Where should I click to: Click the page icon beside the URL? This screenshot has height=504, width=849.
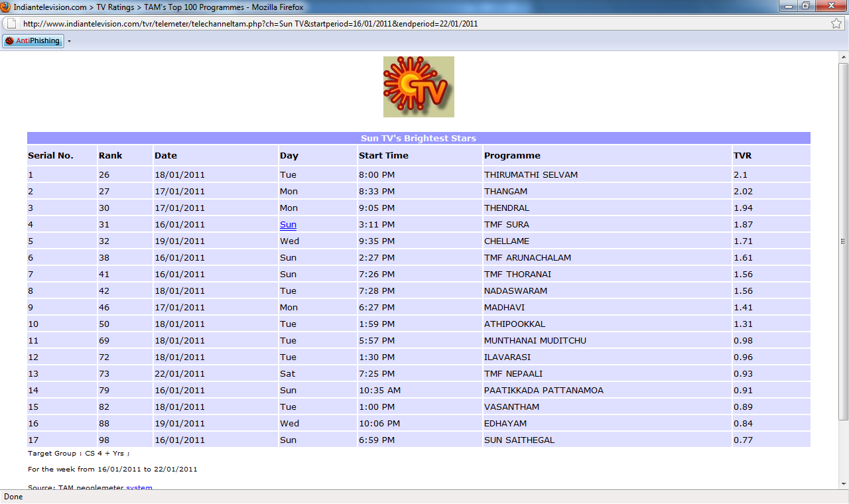(11, 23)
